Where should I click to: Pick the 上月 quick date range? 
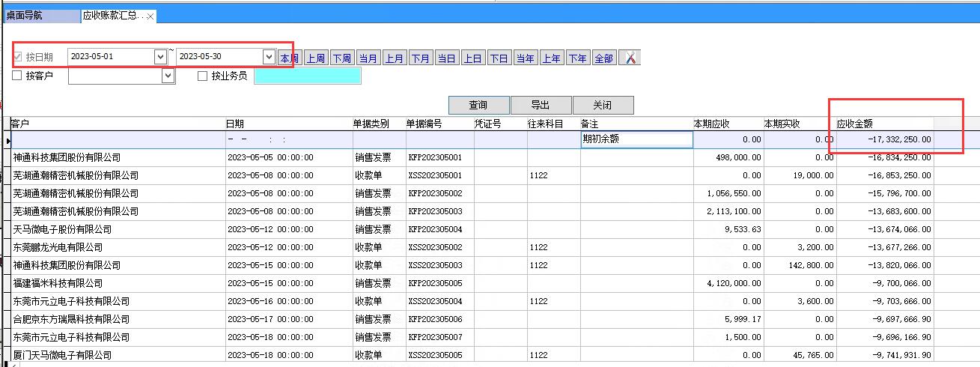click(x=394, y=58)
